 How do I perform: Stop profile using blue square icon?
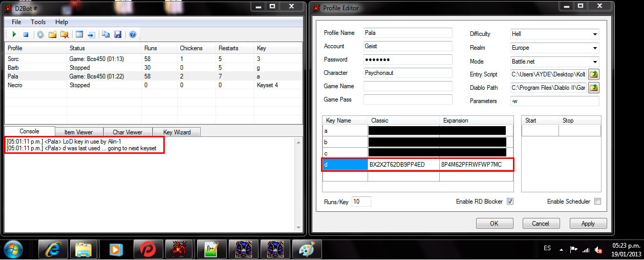point(26,34)
